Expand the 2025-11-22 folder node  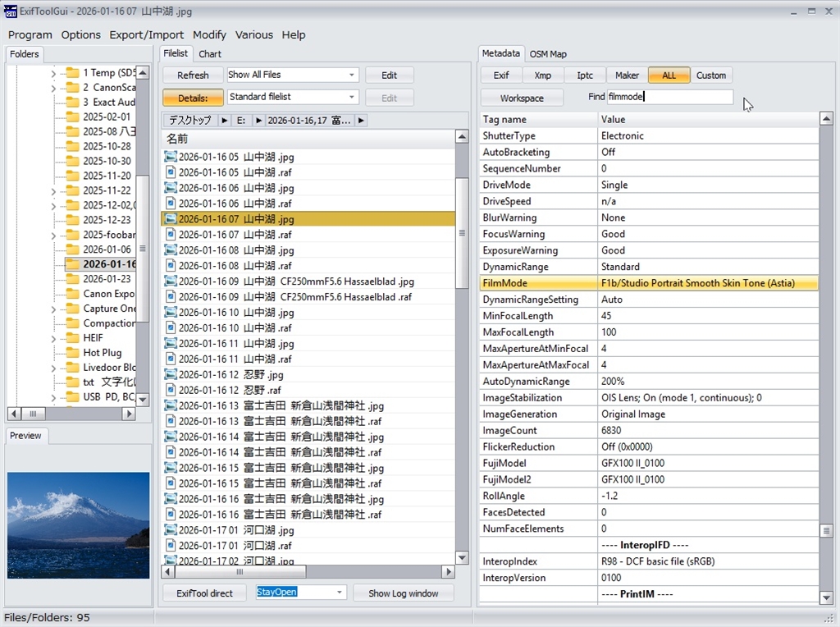click(x=54, y=191)
